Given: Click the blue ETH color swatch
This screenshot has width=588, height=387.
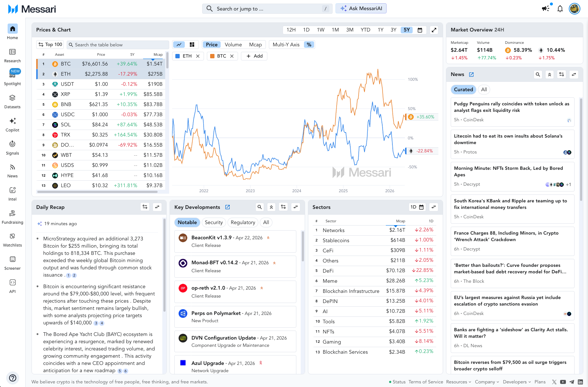Looking at the screenshot, I should tap(178, 56).
